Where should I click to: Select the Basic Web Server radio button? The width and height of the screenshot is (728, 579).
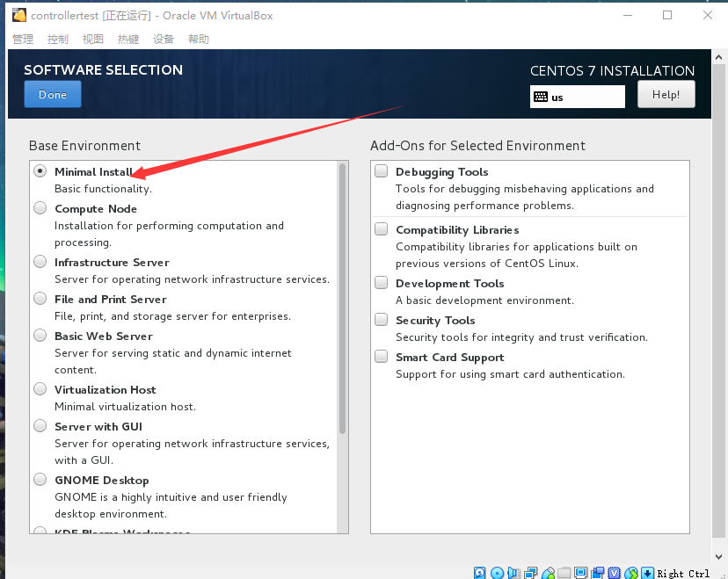[x=40, y=335]
